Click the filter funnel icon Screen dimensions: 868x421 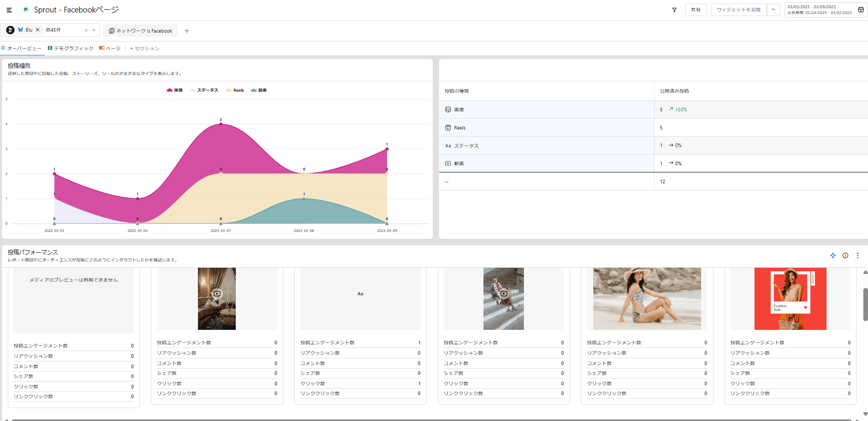[x=674, y=10]
